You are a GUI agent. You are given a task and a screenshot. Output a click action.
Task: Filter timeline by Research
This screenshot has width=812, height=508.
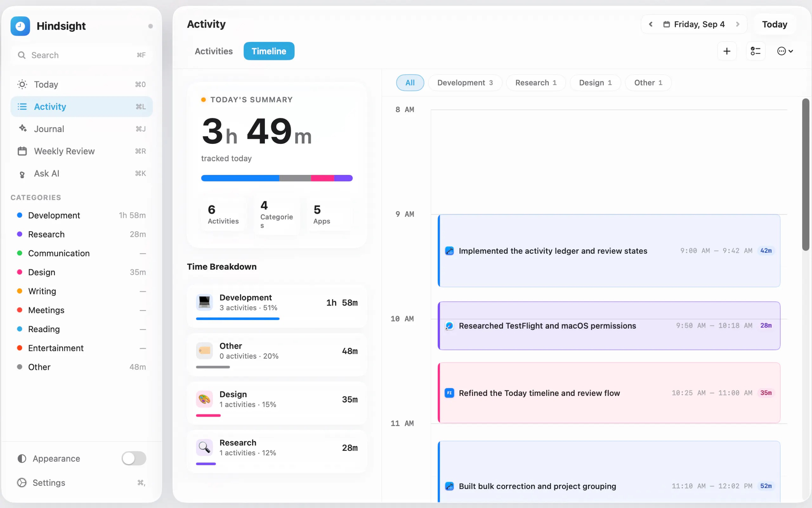pyautogui.click(x=536, y=83)
